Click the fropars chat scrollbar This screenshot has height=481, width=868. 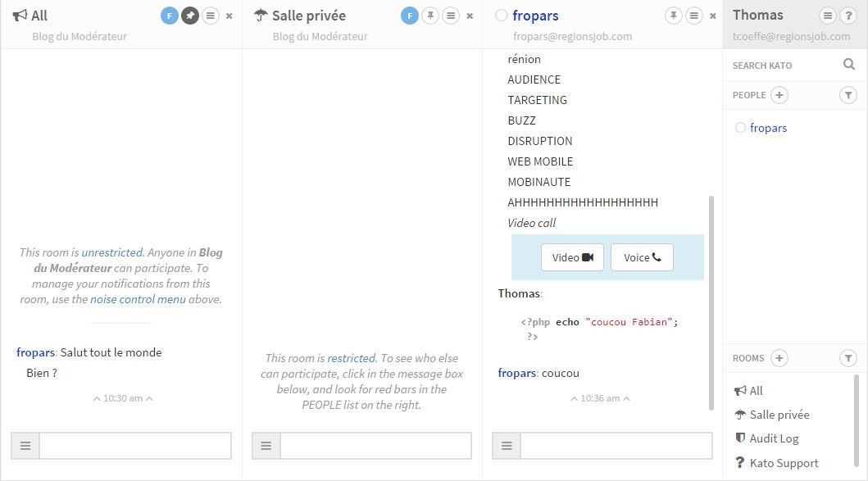click(711, 303)
